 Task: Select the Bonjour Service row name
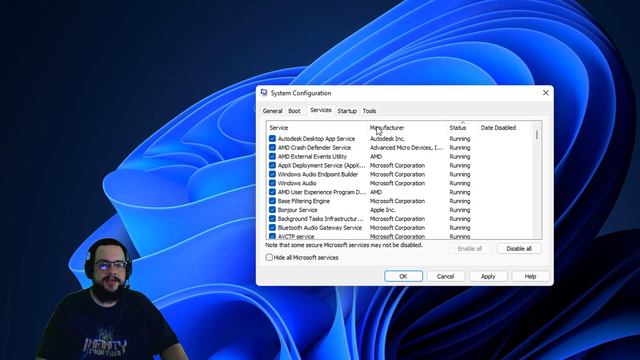click(x=298, y=210)
